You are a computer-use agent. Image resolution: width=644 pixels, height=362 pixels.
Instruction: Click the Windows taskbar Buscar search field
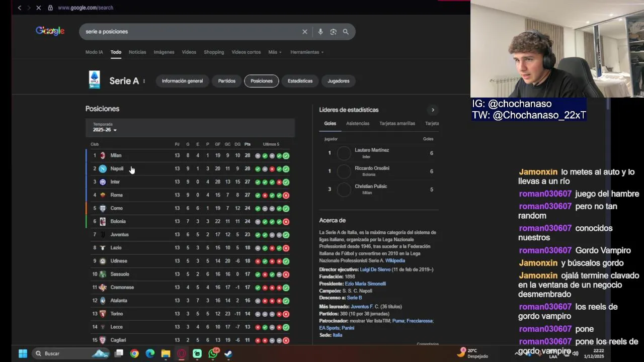pyautogui.click(x=70, y=353)
